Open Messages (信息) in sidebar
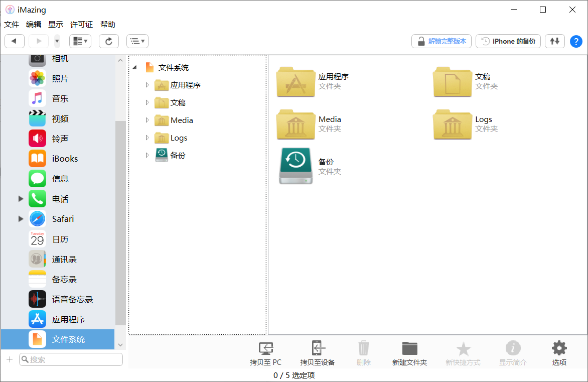588x382 pixels. point(58,179)
